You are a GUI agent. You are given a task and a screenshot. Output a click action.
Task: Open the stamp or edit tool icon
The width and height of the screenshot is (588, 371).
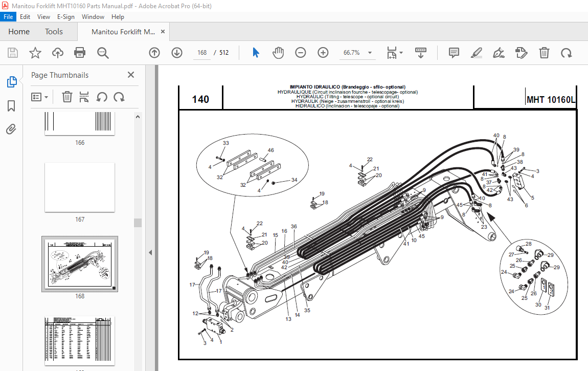tap(521, 53)
